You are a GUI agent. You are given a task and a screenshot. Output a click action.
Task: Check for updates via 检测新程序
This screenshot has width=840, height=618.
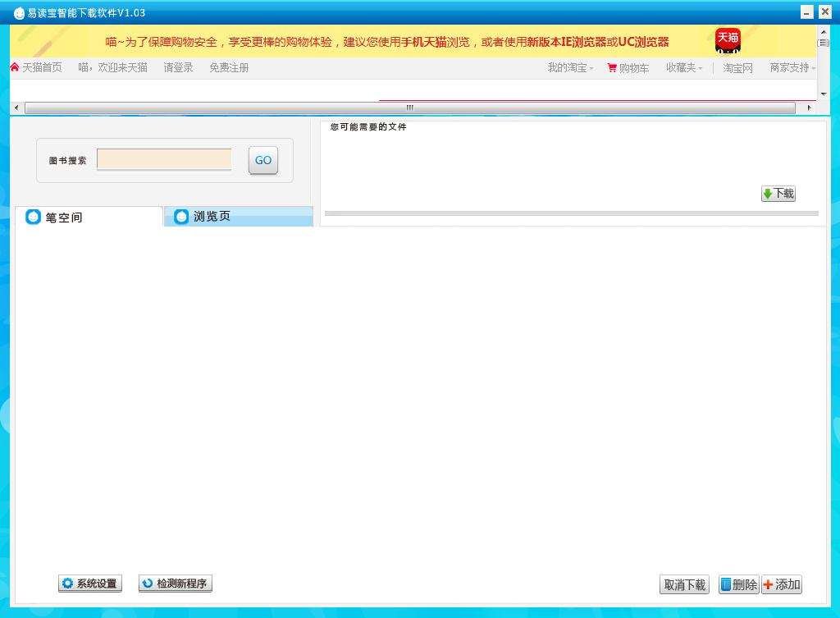176,584
